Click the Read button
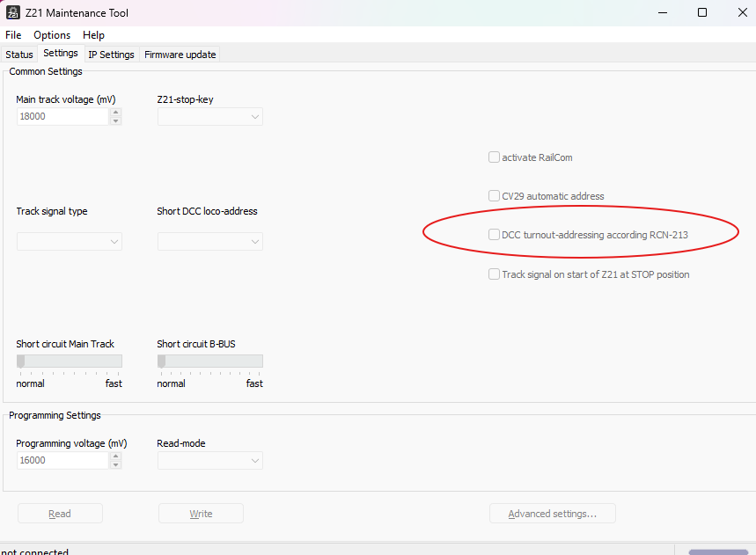Image resolution: width=756 pixels, height=555 pixels. pyautogui.click(x=60, y=514)
